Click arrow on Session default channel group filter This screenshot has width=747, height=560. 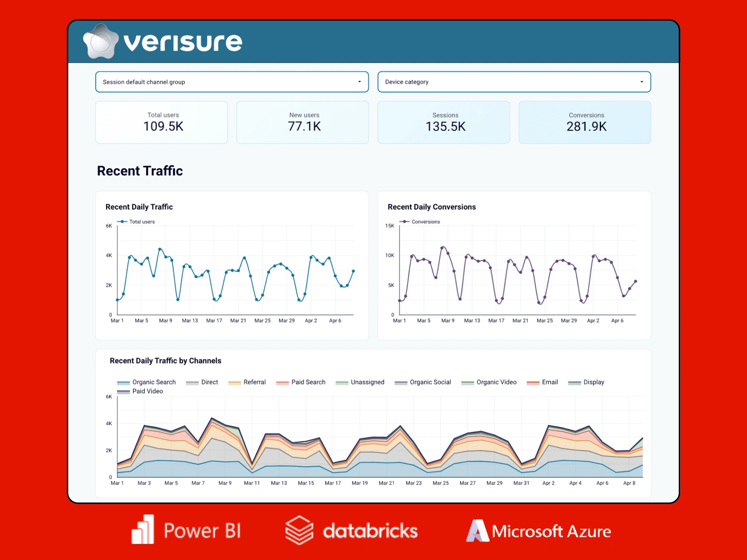[x=359, y=82]
